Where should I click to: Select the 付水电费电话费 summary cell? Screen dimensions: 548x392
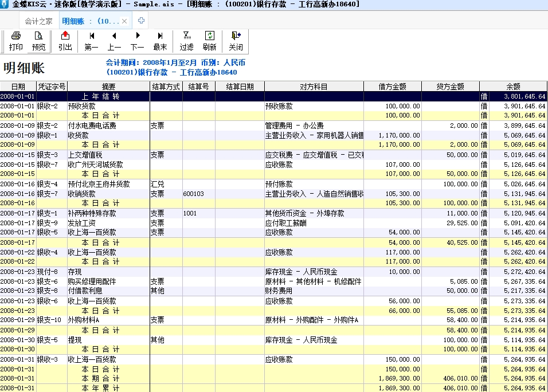(108, 126)
